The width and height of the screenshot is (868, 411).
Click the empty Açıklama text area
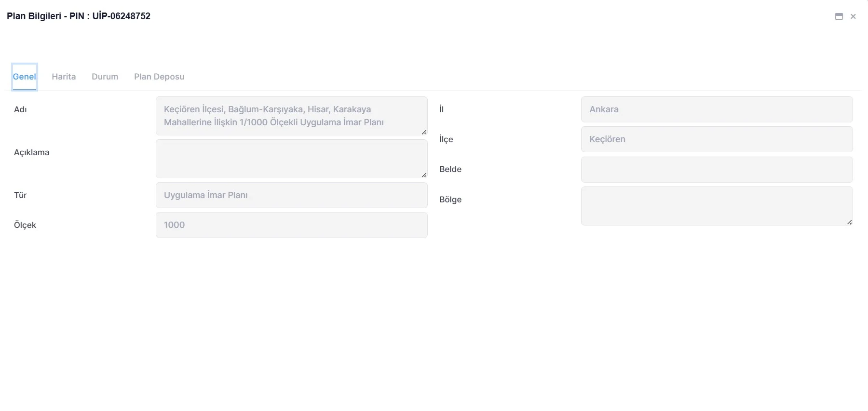coord(291,159)
